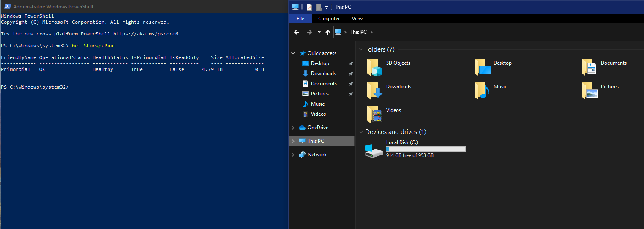Open the View ribbon tab
Screen dimensions: 644x229
(357, 19)
